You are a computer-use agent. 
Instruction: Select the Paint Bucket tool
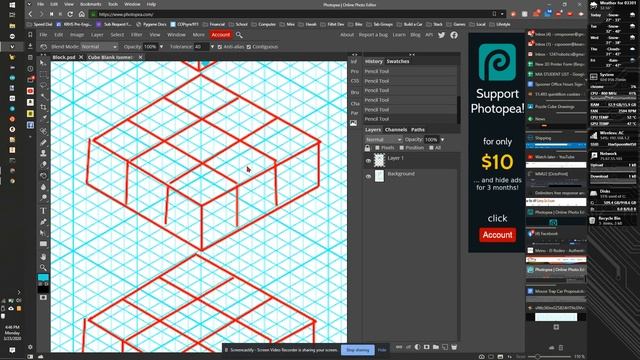click(x=43, y=176)
